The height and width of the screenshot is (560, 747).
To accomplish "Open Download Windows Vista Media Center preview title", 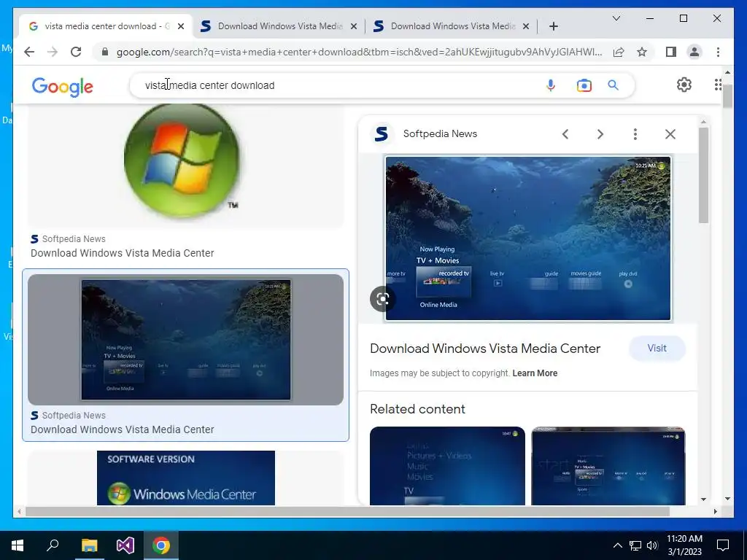I will (x=485, y=349).
